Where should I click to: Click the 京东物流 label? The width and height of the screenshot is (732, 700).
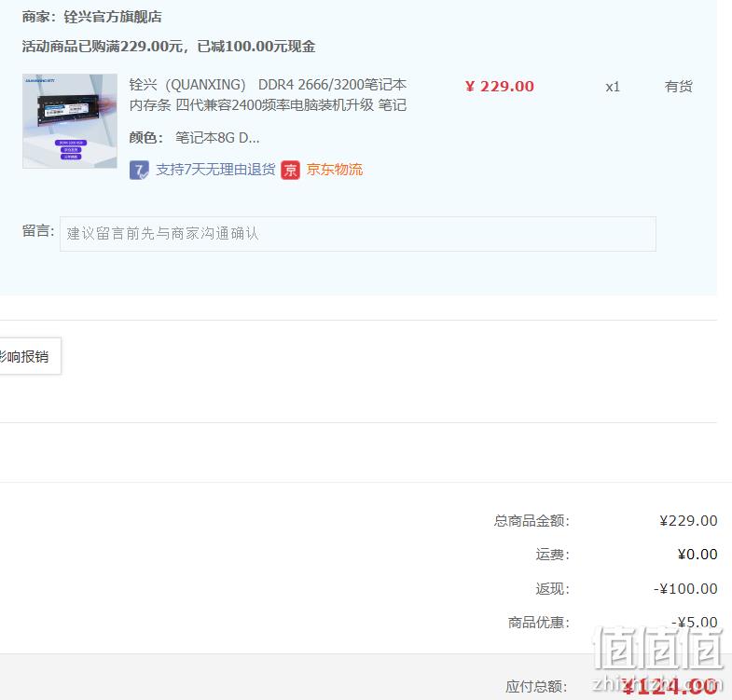point(334,170)
